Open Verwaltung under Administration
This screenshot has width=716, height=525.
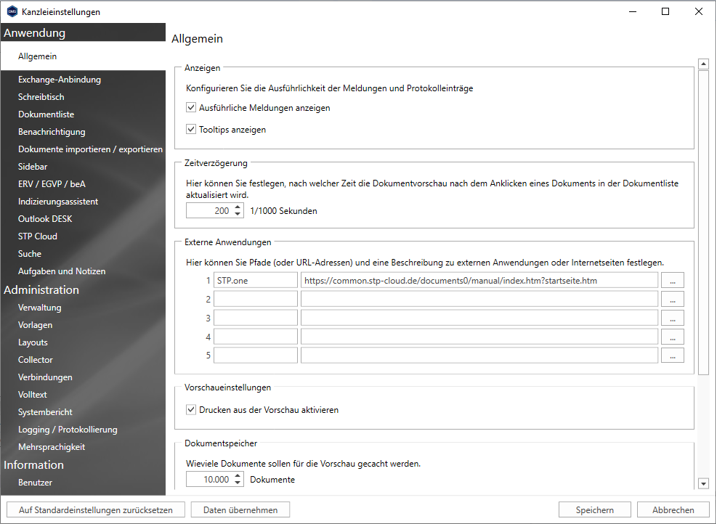pos(40,308)
